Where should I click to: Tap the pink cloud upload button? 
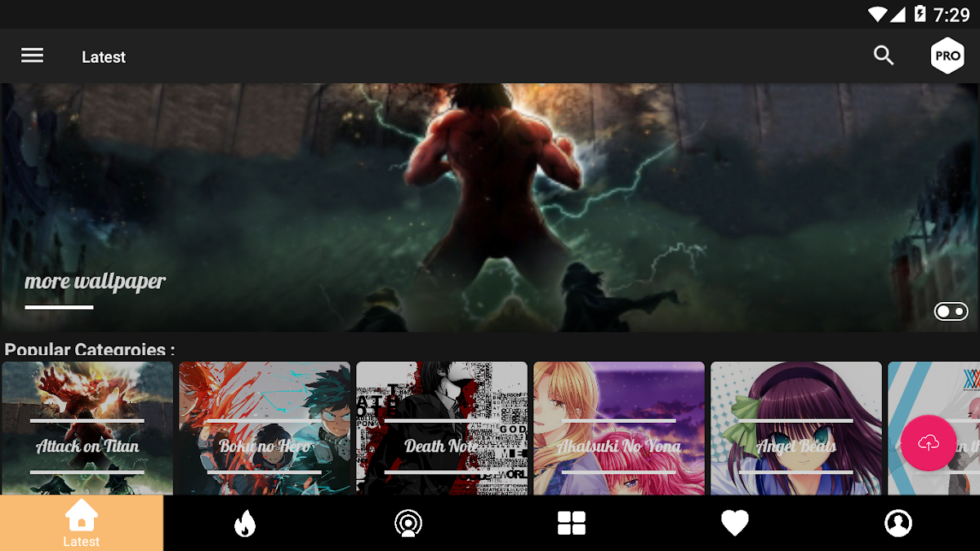[x=929, y=443]
